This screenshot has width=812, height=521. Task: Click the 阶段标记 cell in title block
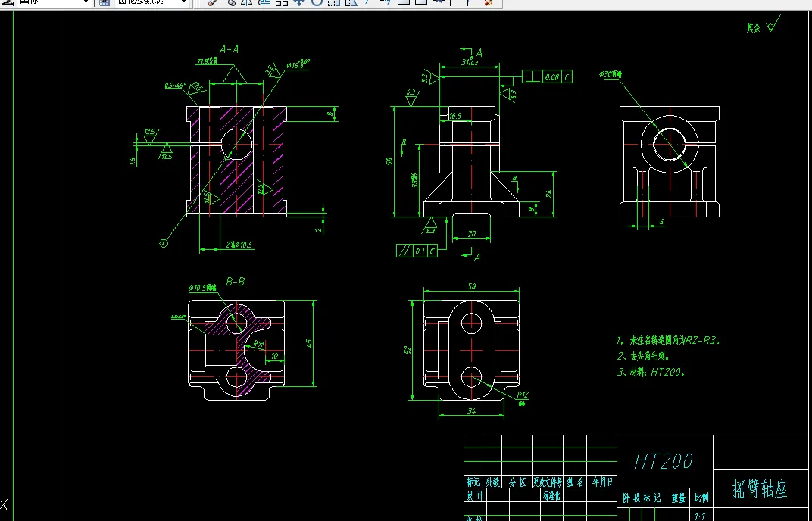pos(642,498)
